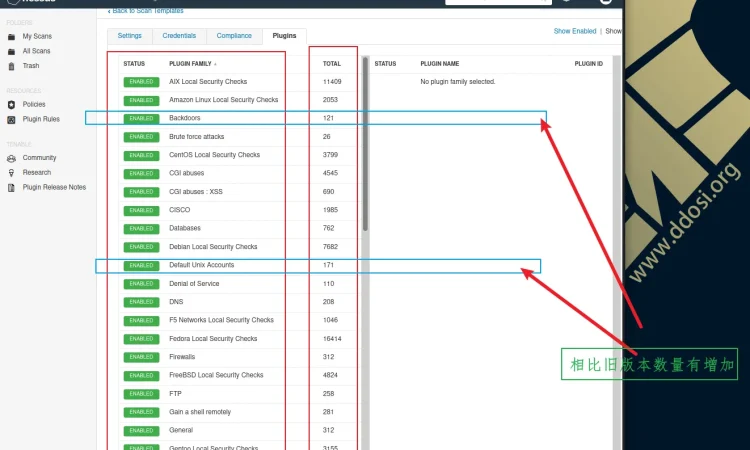
Task: Click the TOTAL column header
Action: click(x=331, y=64)
